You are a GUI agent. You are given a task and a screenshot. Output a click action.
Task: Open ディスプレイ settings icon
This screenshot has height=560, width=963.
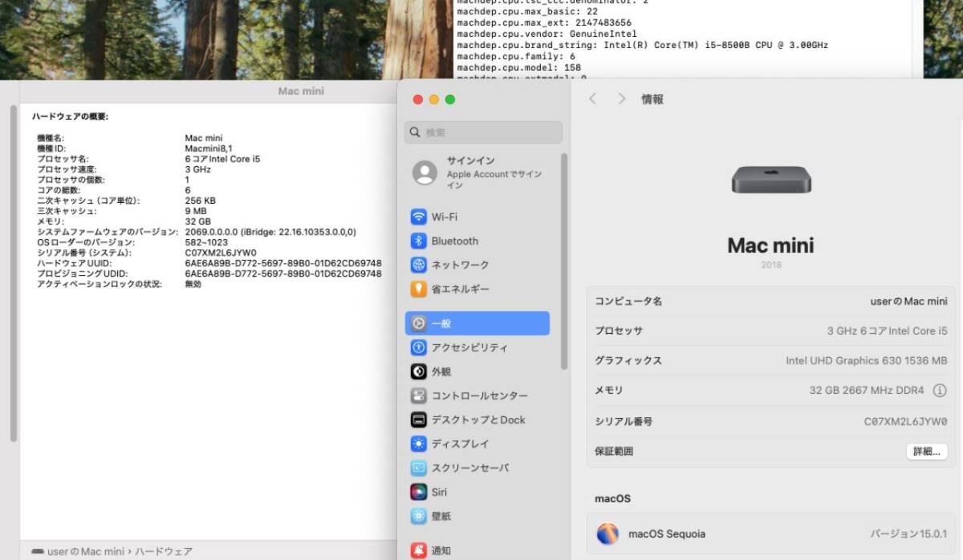click(418, 444)
